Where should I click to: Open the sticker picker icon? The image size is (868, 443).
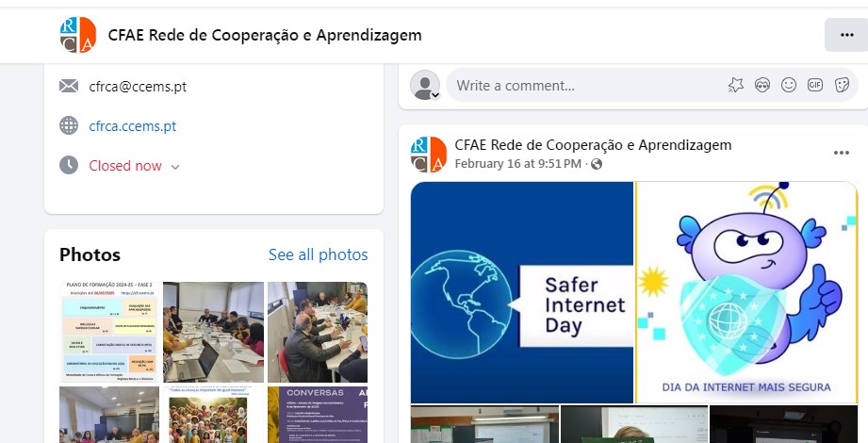point(842,85)
